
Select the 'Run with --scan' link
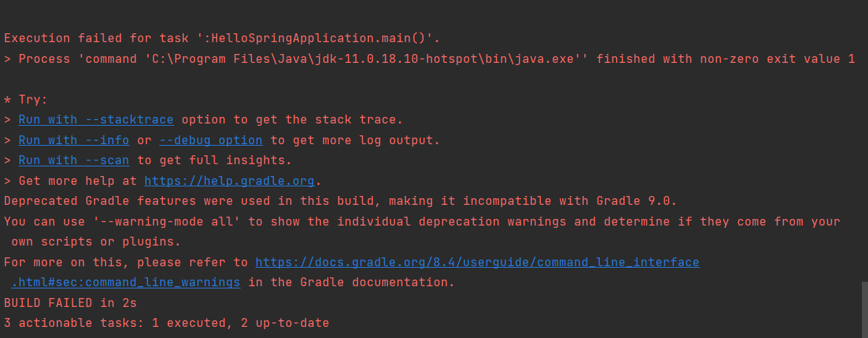click(74, 160)
